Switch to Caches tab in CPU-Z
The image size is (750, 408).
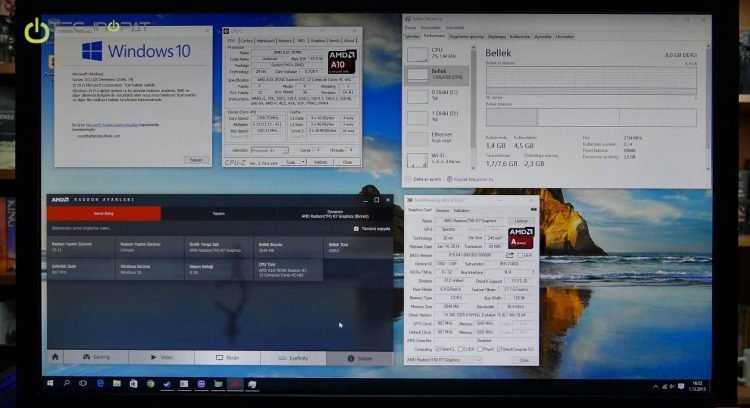246,41
